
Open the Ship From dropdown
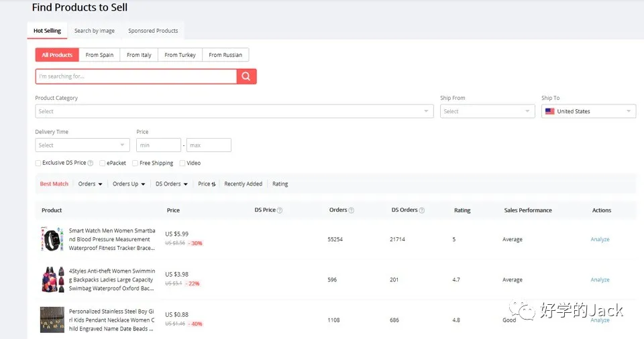[487, 111]
